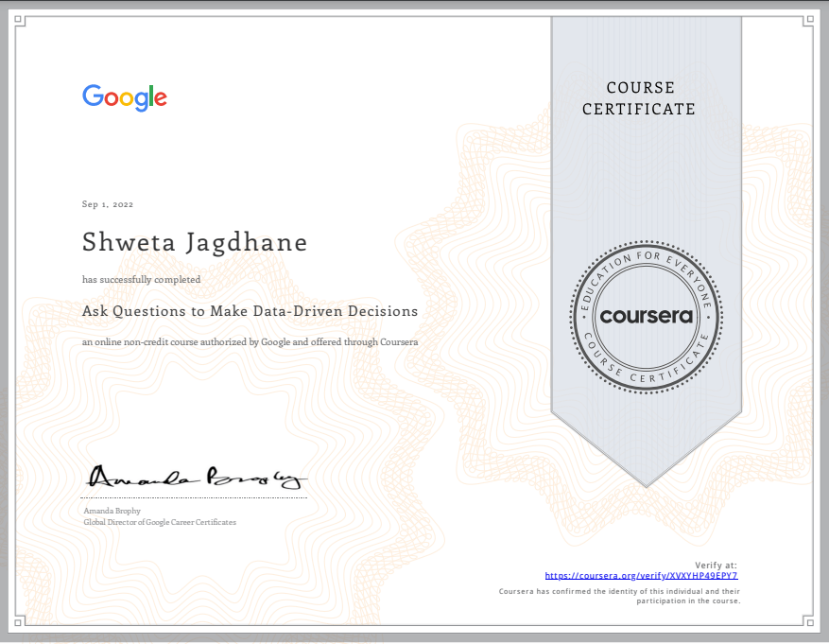Click the Global Director of Google Career Certificates title
This screenshot has width=829, height=644.
(x=160, y=522)
